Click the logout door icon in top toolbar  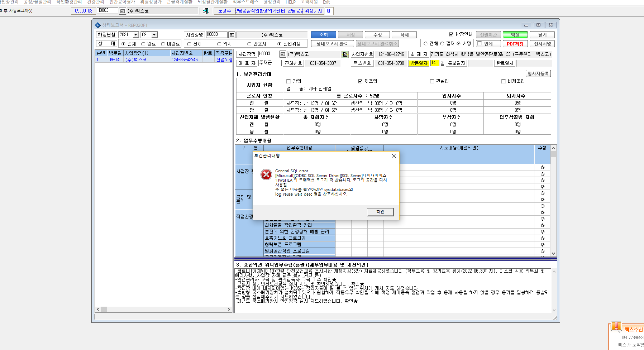pyautogui.click(x=206, y=11)
